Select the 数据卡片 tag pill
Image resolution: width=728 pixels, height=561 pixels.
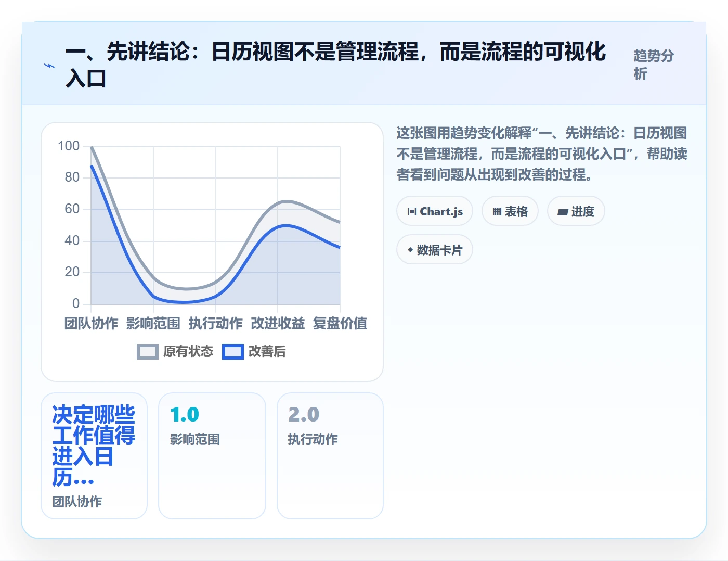[x=435, y=250]
